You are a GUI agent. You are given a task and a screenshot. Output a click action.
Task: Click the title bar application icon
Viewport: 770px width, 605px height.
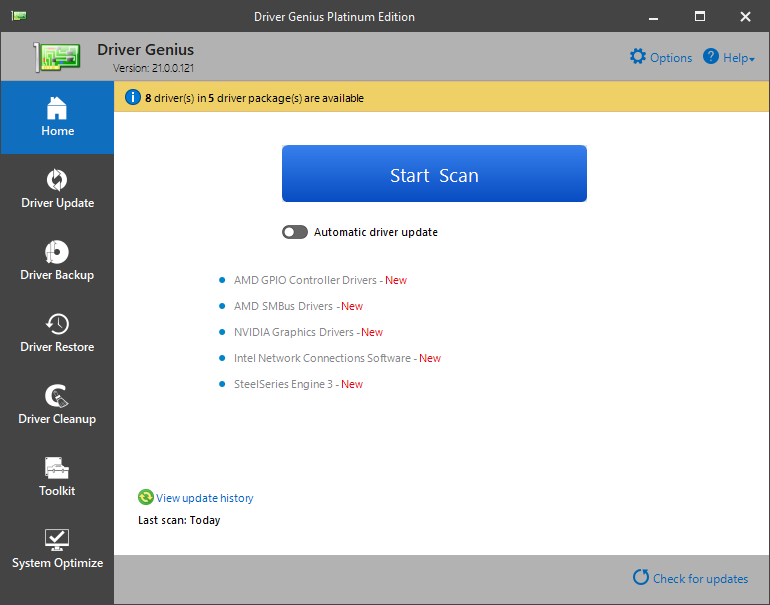click(19, 16)
